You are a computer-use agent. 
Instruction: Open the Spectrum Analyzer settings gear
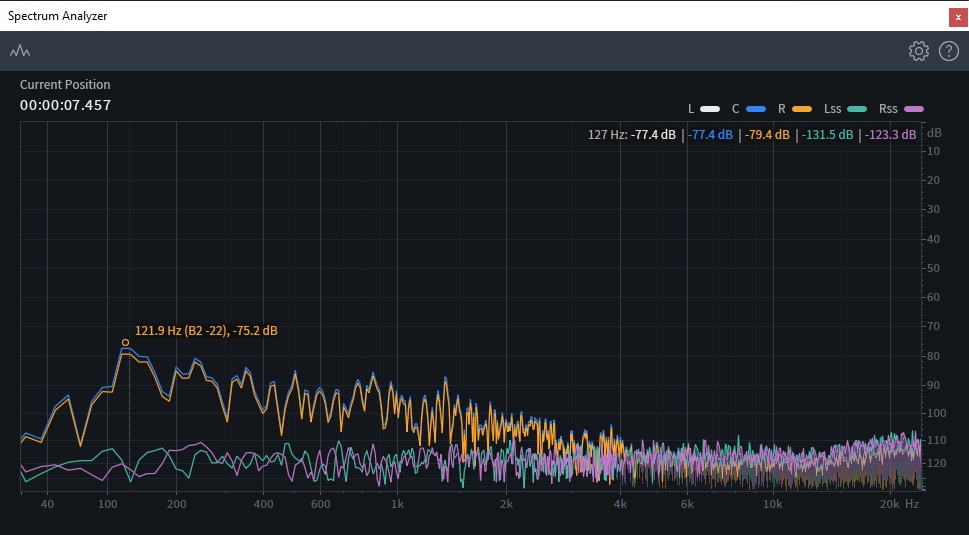point(918,51)
